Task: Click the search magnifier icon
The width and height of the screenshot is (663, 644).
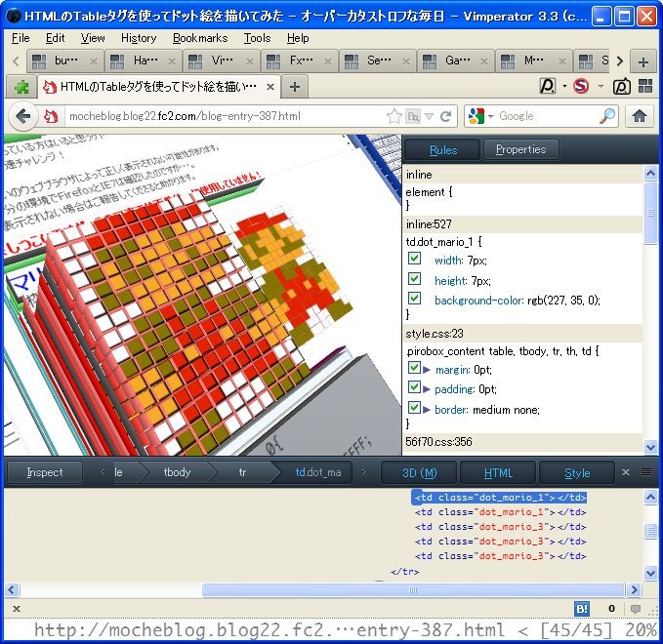Action: (607, 116)
